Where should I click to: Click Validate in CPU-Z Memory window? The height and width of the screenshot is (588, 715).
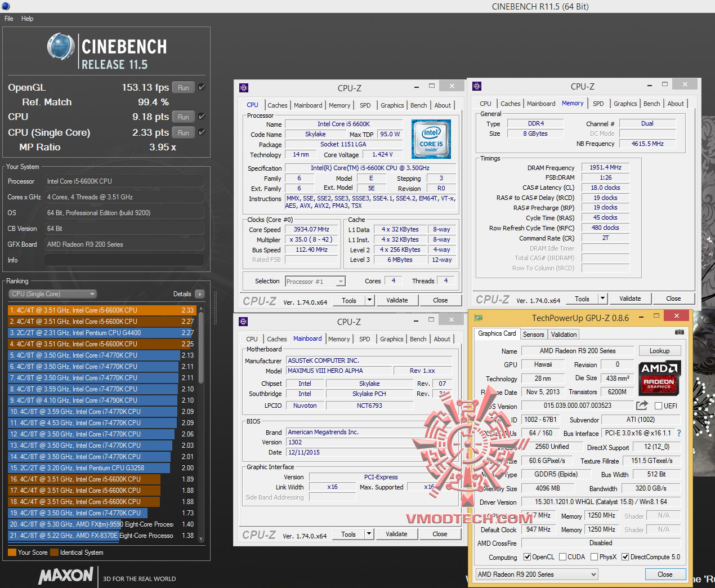[630, 299]
